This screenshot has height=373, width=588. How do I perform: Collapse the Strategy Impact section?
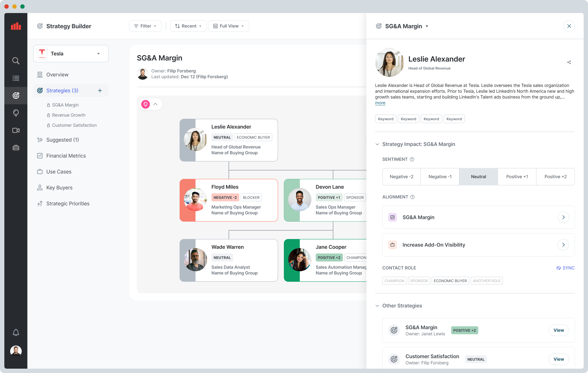click(x=377, y=144)
